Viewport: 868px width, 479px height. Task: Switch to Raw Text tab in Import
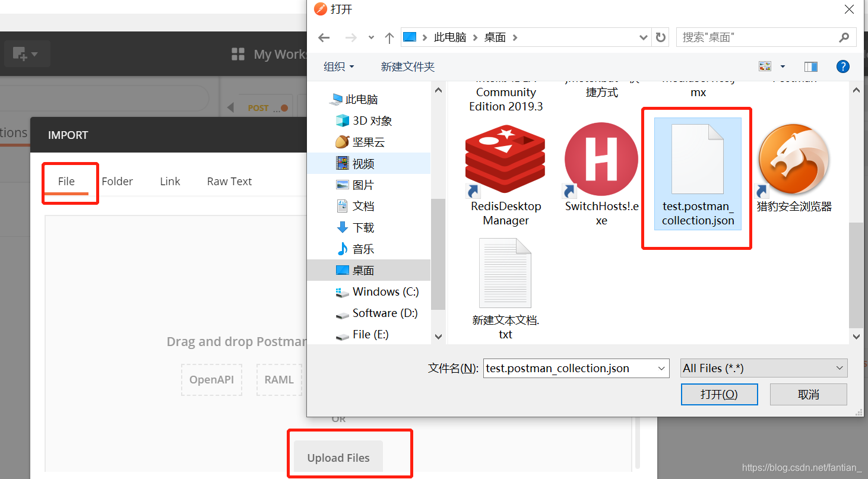click(229, 181)
